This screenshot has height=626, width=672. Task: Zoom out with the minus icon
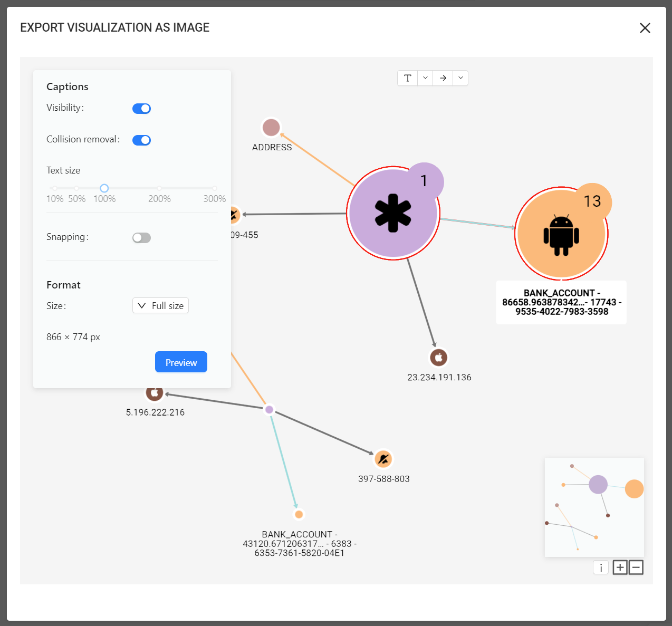pyautogui.click(x=636, y=567)
